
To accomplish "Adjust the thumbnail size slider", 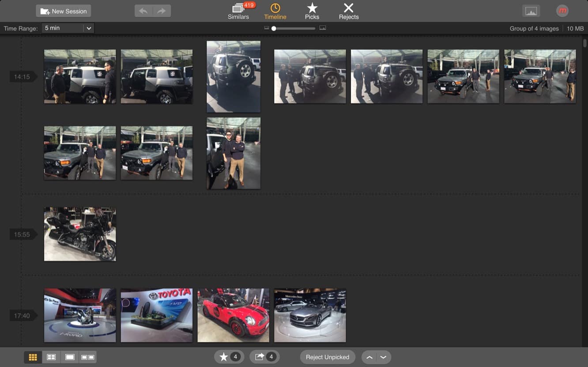I will pyautogui.click(x=274, y=28).
